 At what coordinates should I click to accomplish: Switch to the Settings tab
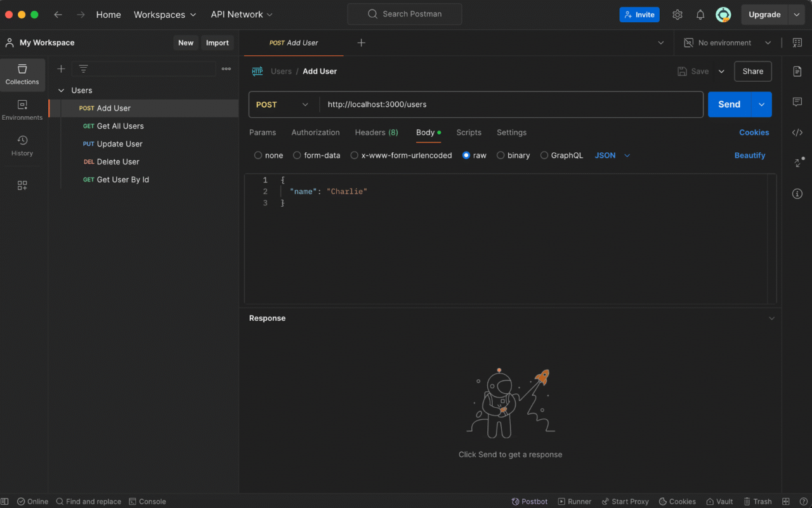coord(511,133)
